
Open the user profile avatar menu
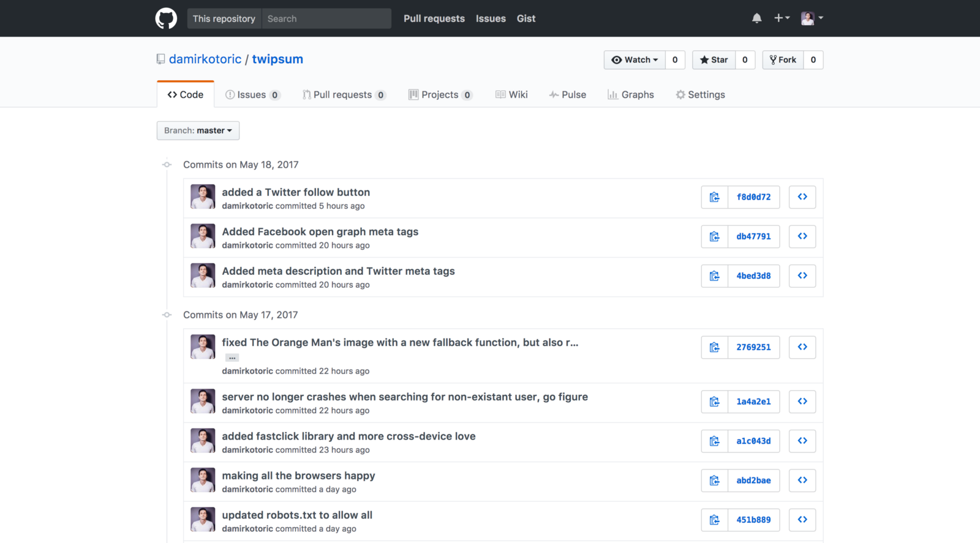[812, 18]
